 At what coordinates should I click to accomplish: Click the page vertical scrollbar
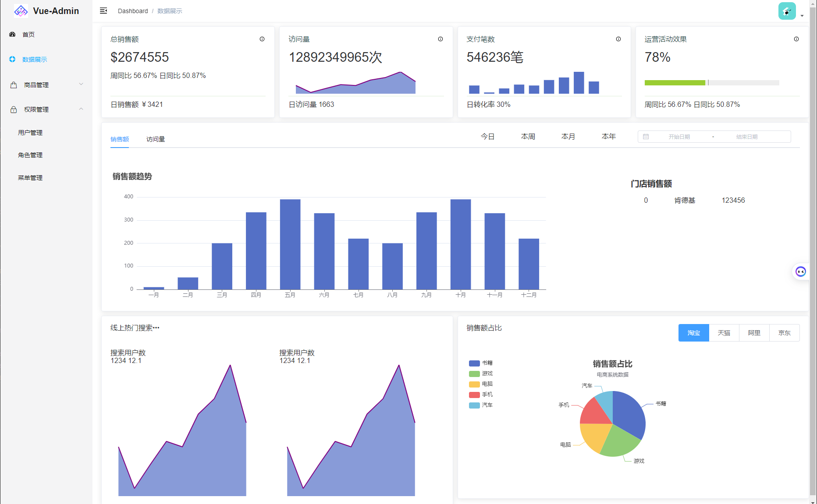click(x=813, y=252)
